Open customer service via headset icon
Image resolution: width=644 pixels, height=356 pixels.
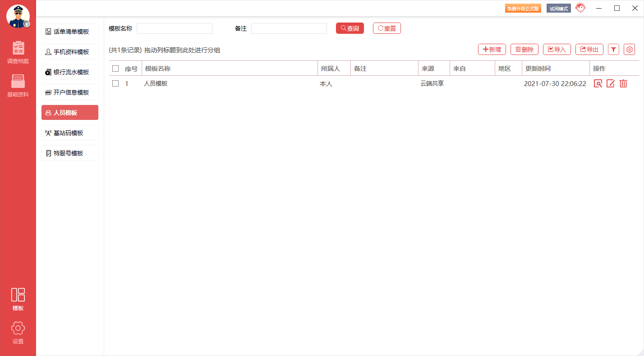click(x=580, y=8)
